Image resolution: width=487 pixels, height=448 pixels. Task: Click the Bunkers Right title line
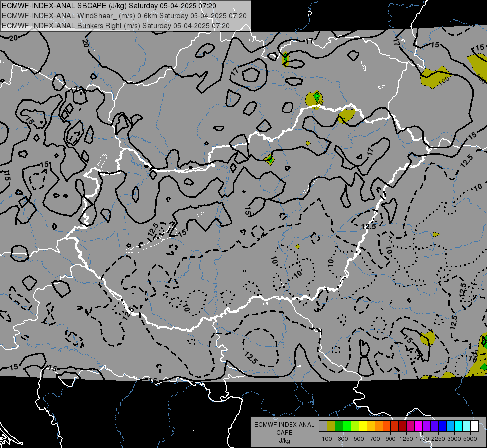[116, 26]
